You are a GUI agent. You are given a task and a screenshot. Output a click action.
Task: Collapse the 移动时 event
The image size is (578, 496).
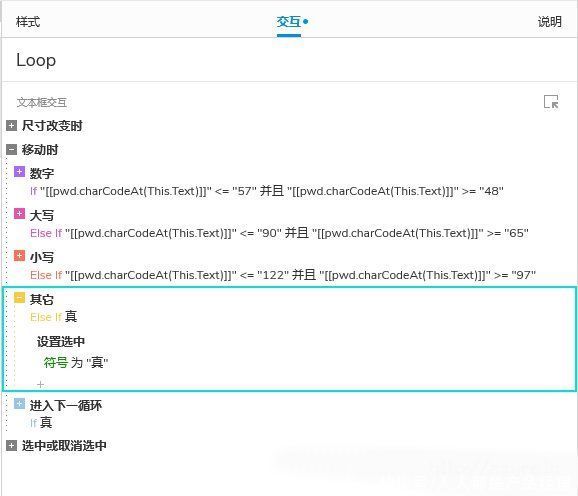click(x=11, y=150)
